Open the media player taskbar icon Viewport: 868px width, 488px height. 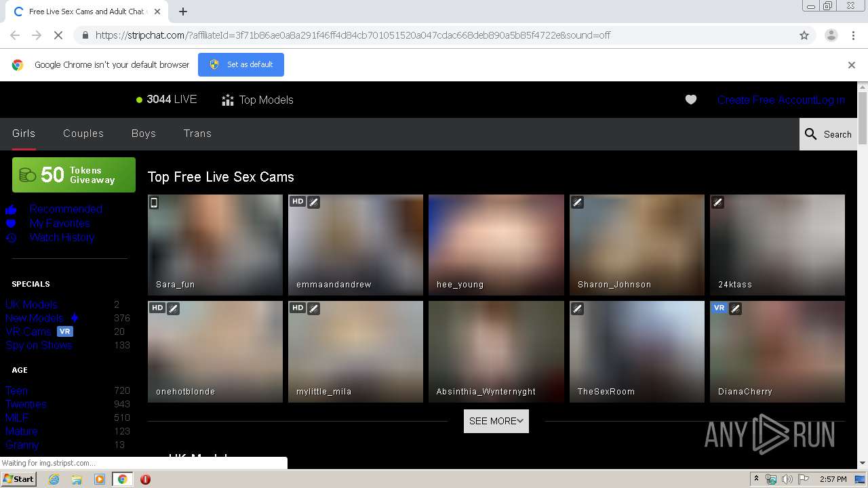pos(100,479)
